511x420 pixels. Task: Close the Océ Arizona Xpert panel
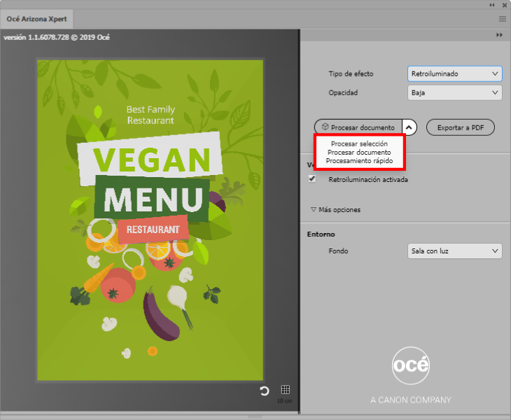505,5
